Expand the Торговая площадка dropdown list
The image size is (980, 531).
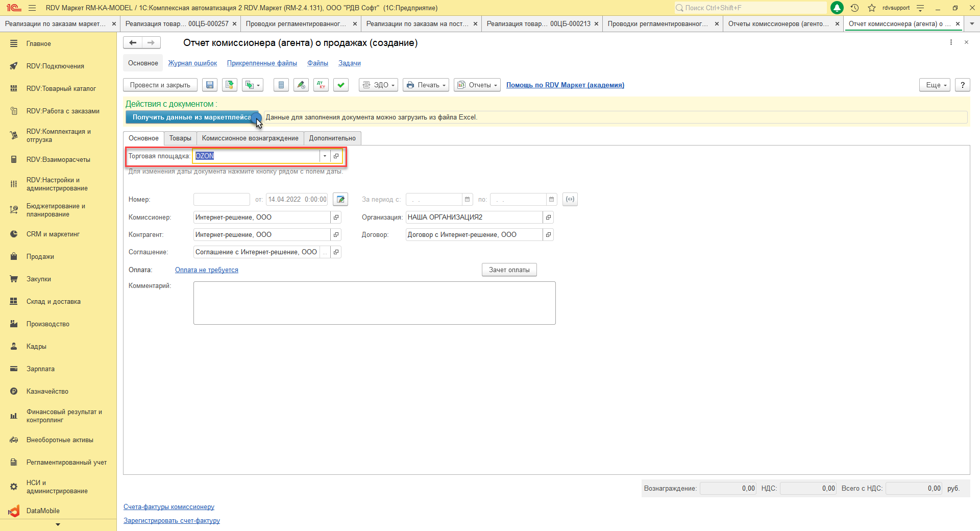(325, 156)
